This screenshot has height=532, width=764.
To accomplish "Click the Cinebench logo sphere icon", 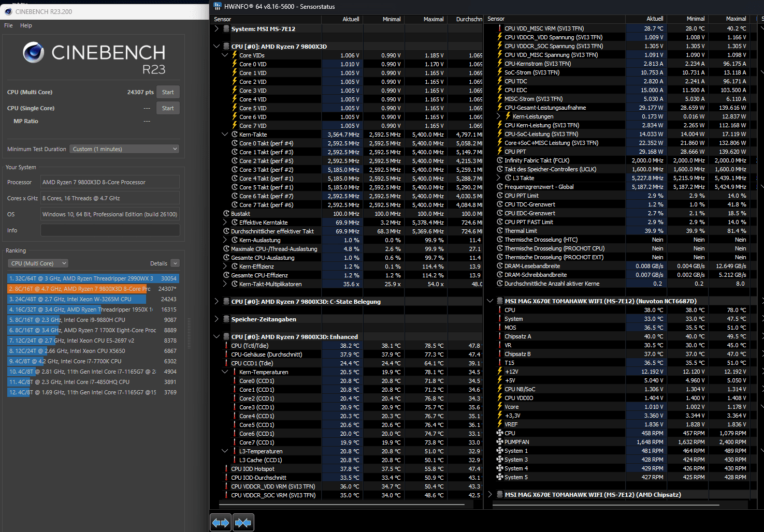I will (x=34, y=52).
